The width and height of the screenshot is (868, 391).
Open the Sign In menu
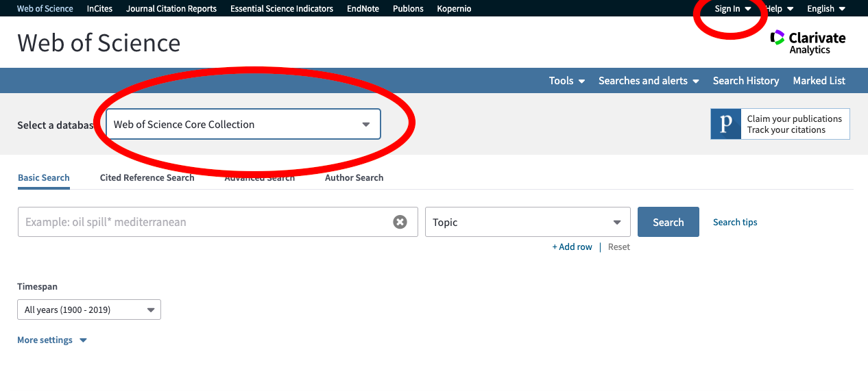(732, 9)
